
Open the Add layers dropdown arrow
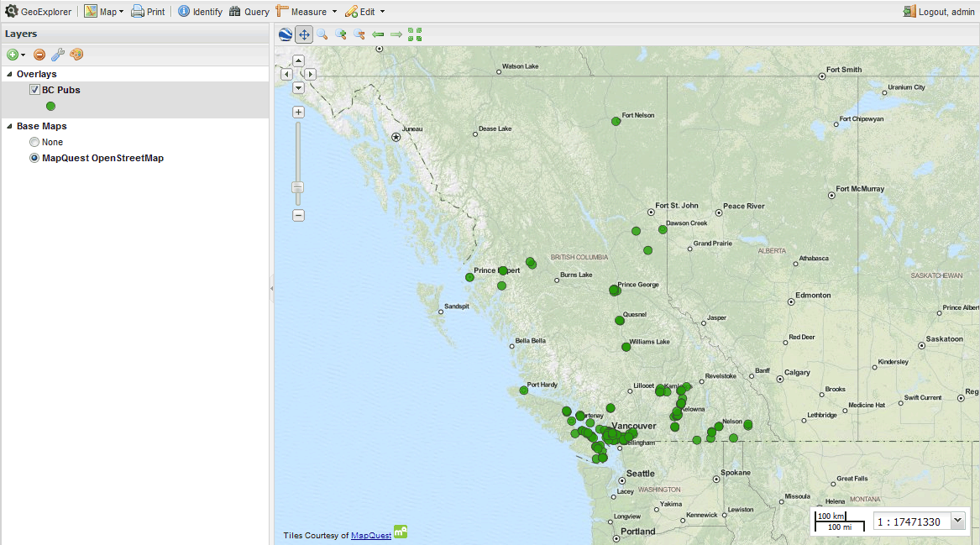(23, 55)
